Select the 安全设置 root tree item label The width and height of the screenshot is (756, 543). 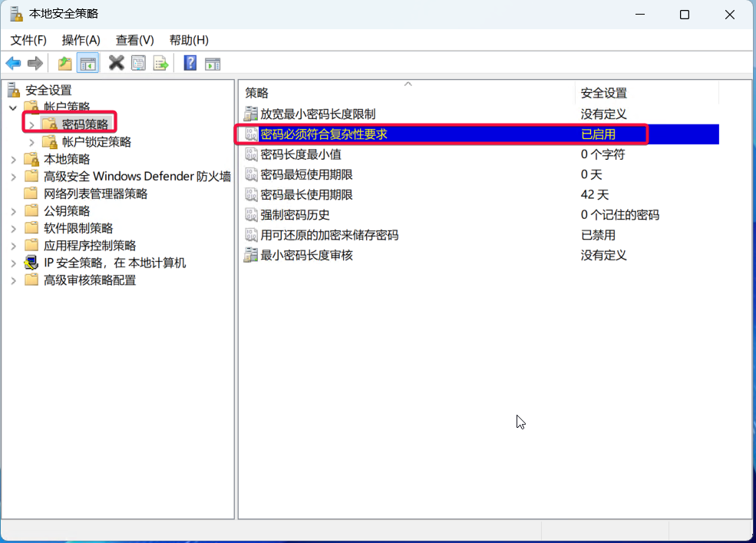click(x=48, y=91)
